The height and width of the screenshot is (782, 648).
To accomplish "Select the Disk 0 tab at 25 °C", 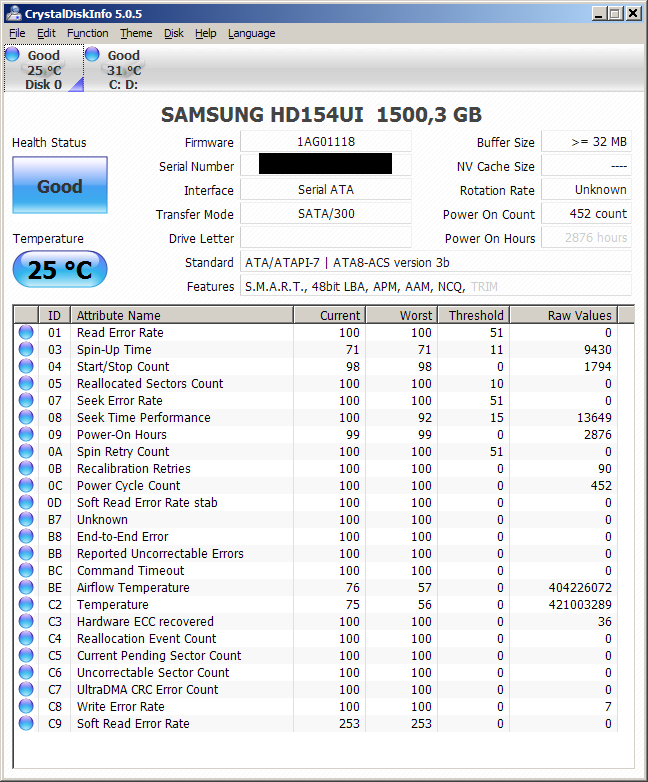I will [44, 69].
